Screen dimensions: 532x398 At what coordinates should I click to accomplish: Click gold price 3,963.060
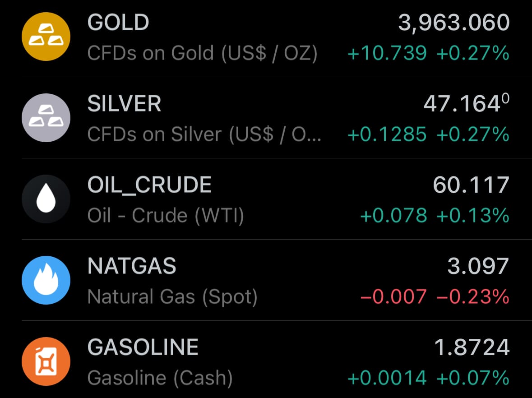click(453, 23)
